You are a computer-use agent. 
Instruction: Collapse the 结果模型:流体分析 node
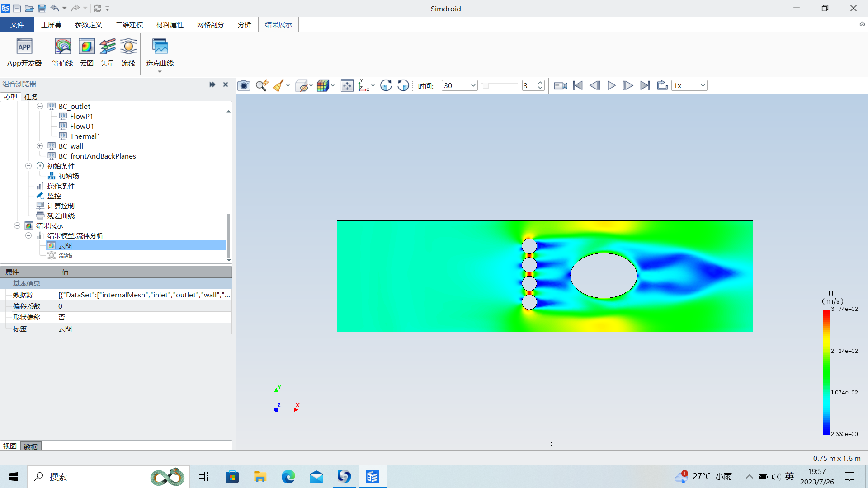[28, 235]
